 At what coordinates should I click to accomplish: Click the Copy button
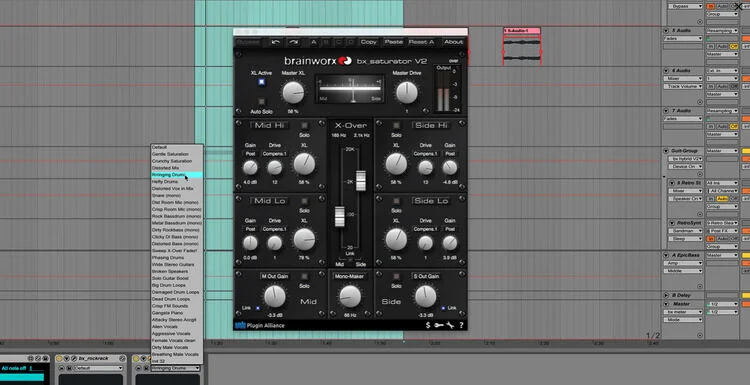pyautogui.click(x=368, y=42)
